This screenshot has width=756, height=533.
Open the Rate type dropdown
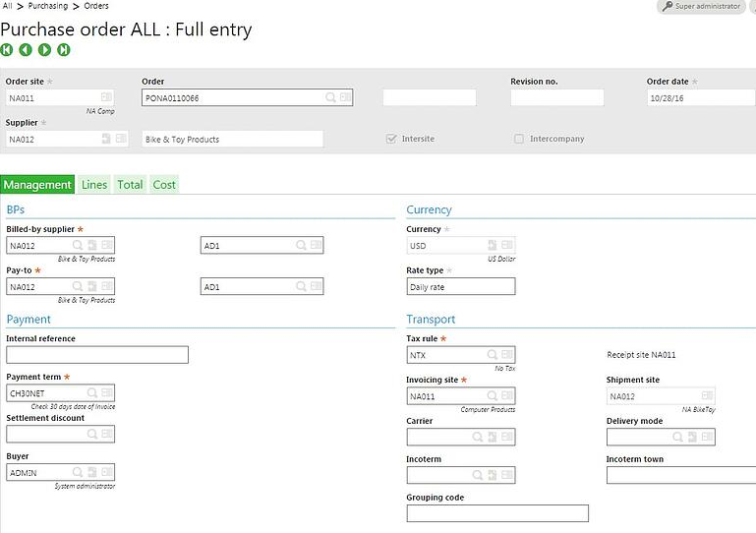pyautogui.click(x=460, y=287)
